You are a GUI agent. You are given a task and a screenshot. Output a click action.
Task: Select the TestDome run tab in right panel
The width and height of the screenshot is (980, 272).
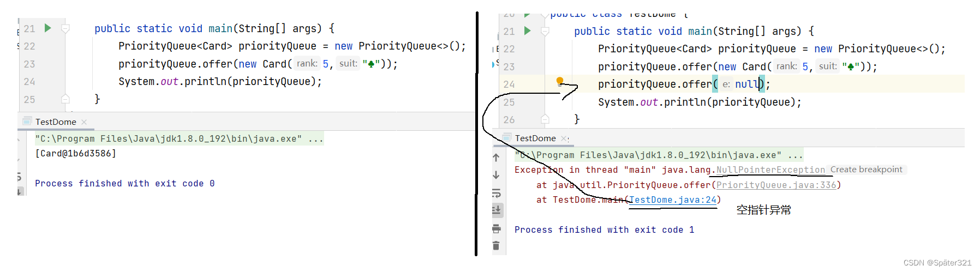click(535, 138)
